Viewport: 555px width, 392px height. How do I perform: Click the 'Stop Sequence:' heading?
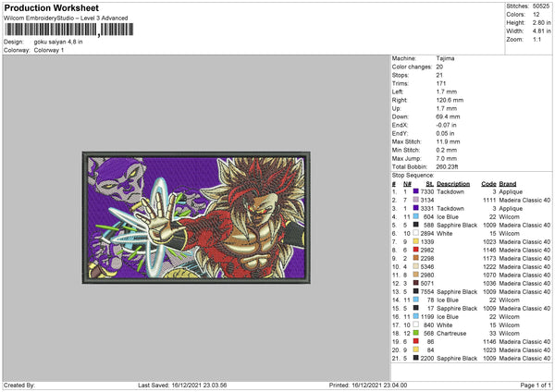pyautogui.click(x=413, y=175)
